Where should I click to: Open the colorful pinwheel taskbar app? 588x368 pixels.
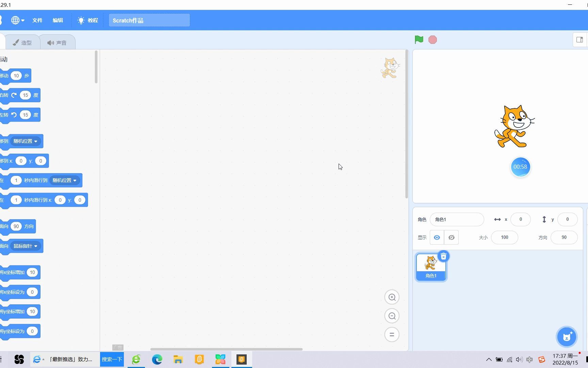220,359
